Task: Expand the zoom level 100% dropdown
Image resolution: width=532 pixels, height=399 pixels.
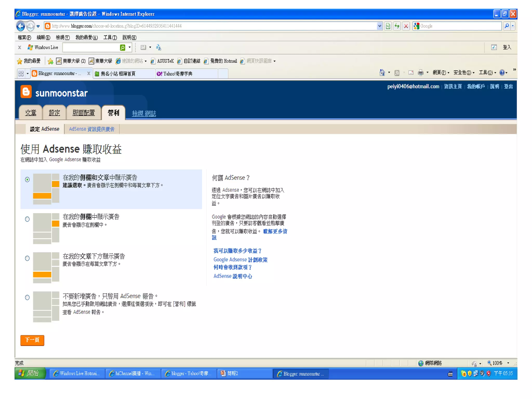Action: (508, 363)
